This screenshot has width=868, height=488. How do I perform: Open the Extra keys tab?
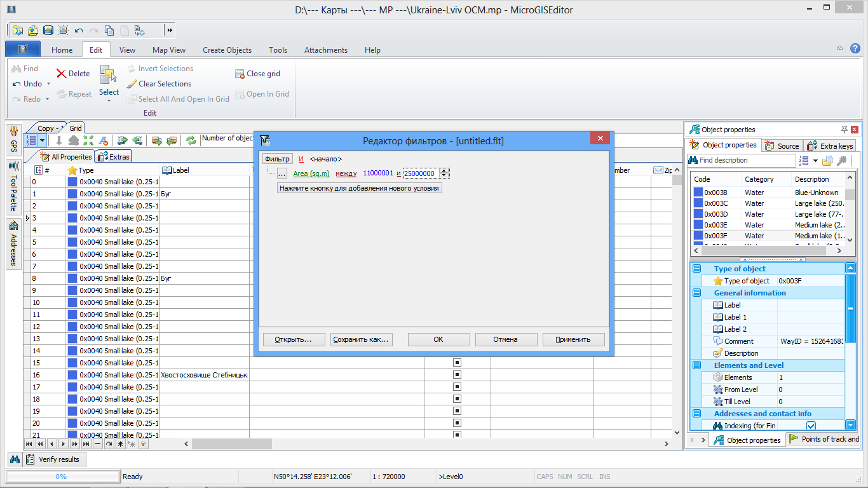tap(831, 146)
